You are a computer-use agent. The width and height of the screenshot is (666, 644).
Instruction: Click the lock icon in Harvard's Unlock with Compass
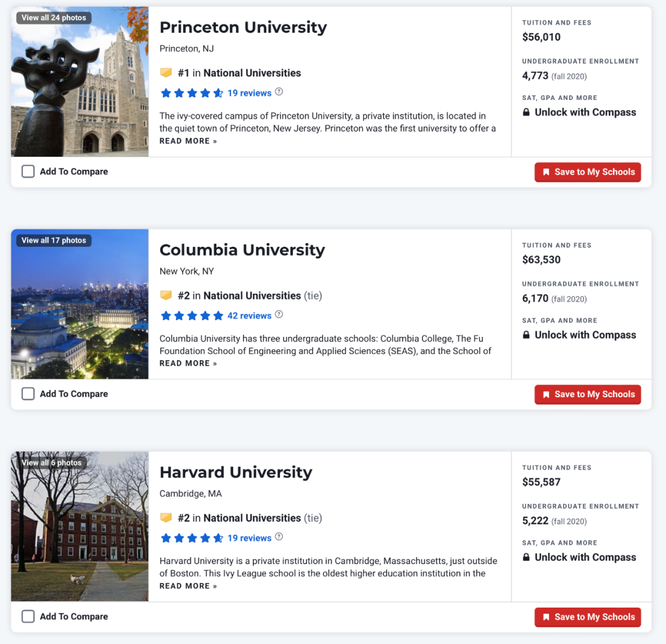click(526, 557)
